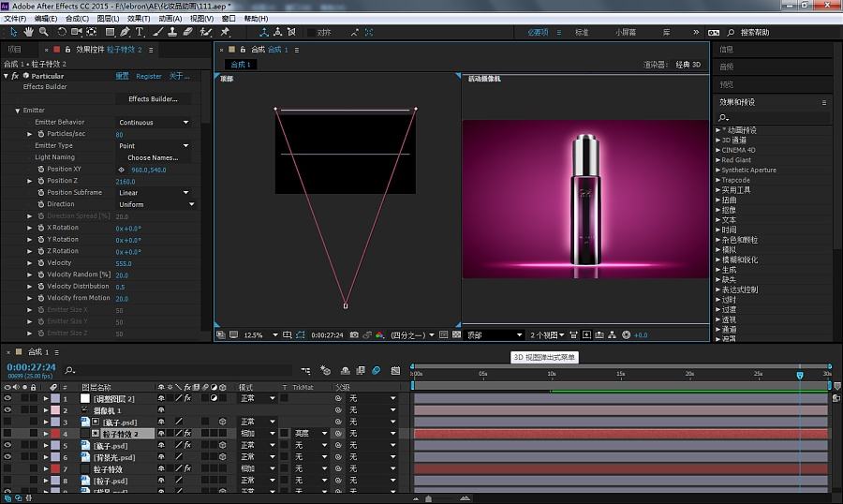
Task: Click the timeline 0:00:27:24 timecode
Action: pyautogui.click(x=31, y=367)
